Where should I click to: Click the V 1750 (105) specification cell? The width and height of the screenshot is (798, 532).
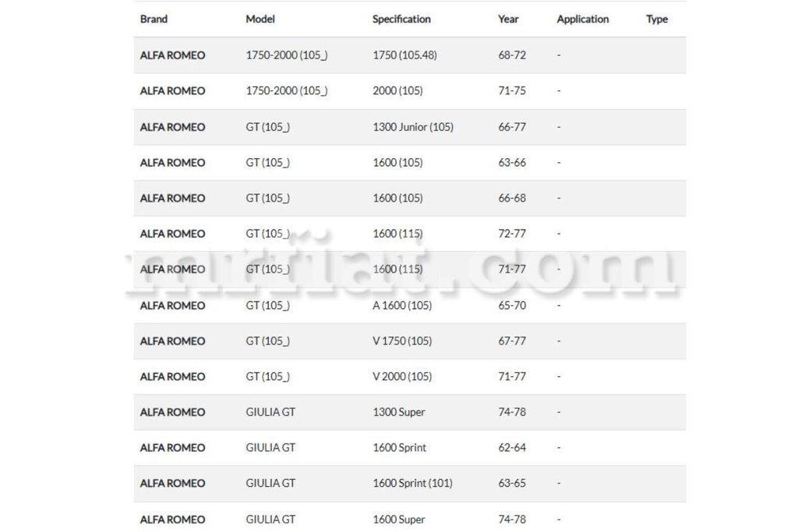pos(402,341)
